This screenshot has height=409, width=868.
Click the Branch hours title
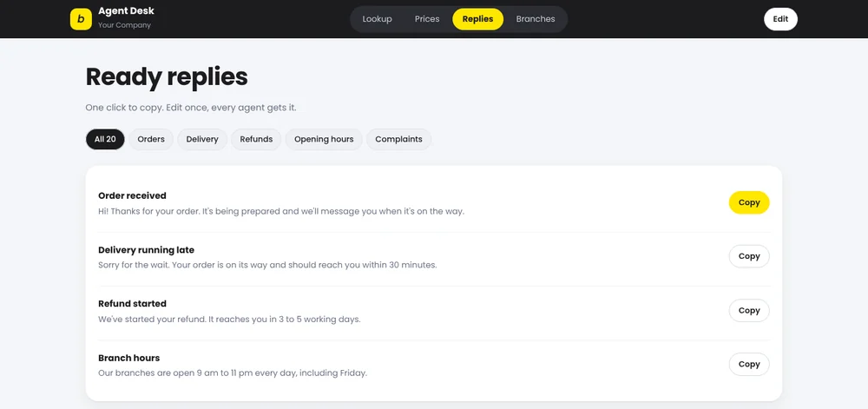[x=129, y=358]
